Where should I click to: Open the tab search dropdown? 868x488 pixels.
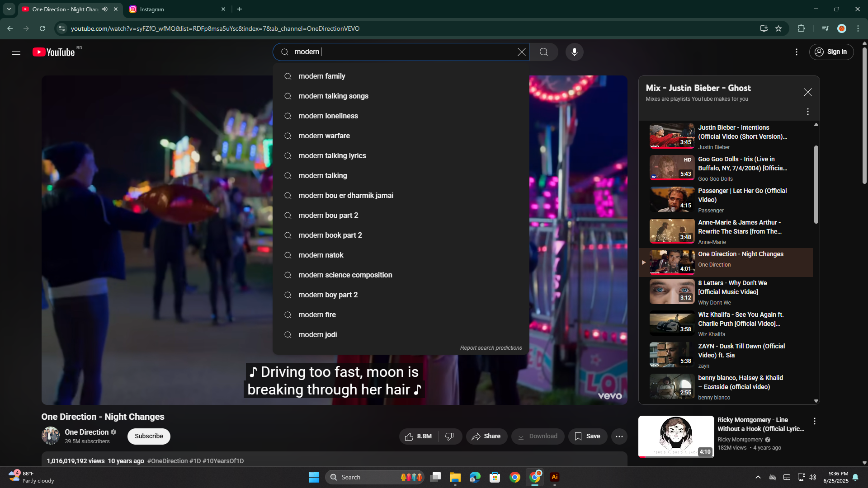click(x=9, y=9)
